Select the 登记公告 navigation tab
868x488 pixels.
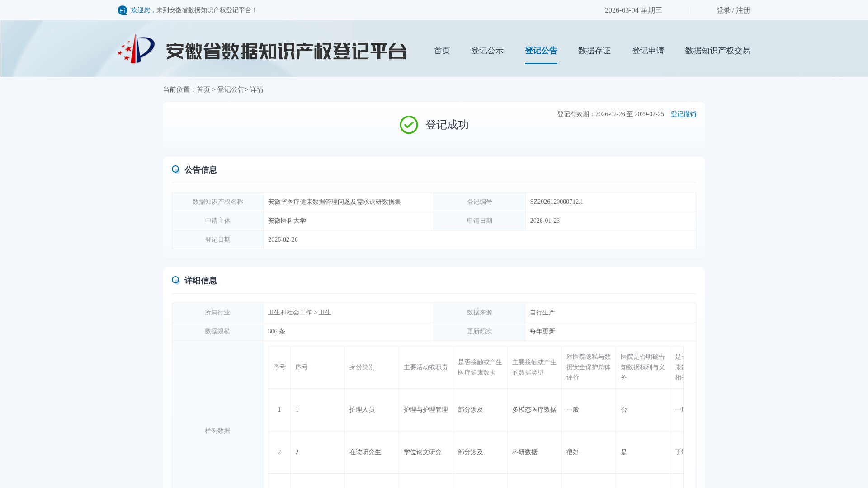[x=541, y=51]
